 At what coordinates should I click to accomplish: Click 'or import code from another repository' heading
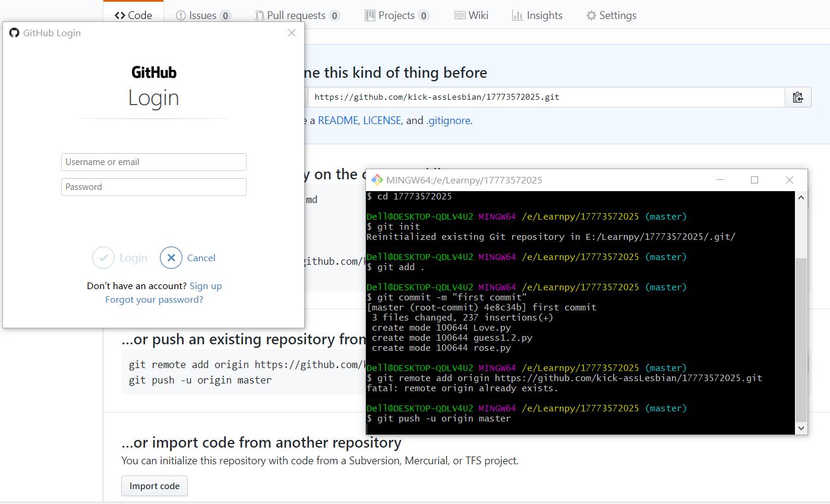point(261,443)
